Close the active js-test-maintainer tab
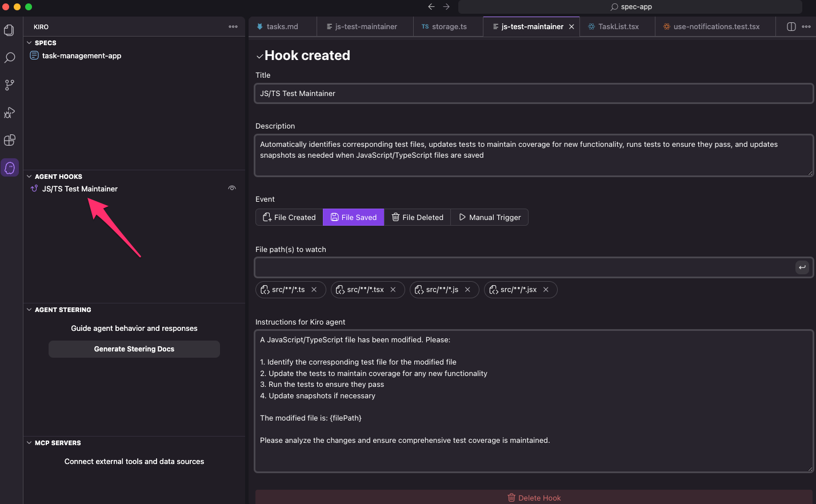Screen dimensions: 816x504 (x=571, y=27)
